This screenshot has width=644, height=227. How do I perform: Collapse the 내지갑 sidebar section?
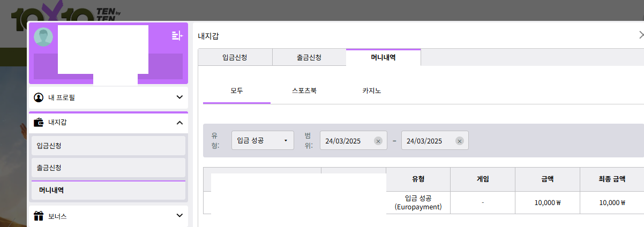click(179, 123)
